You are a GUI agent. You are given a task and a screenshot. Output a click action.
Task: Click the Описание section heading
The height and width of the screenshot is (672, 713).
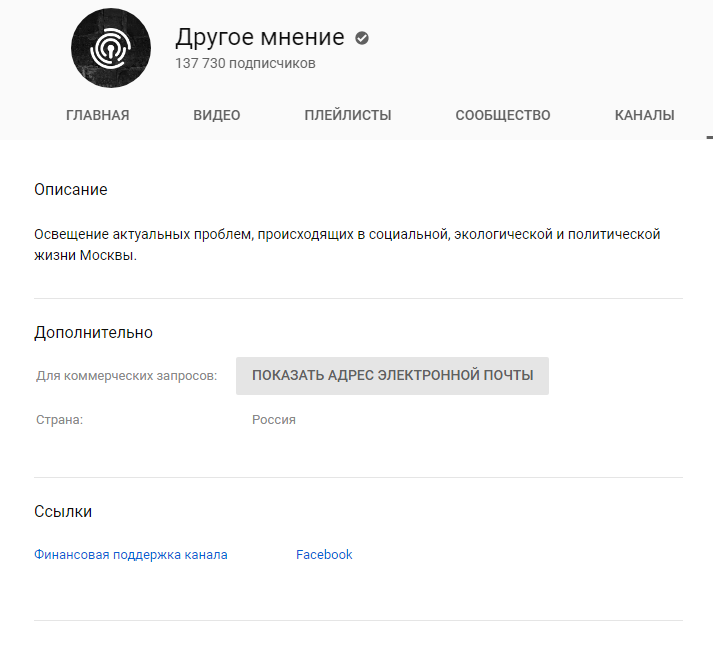click(71, 190)
